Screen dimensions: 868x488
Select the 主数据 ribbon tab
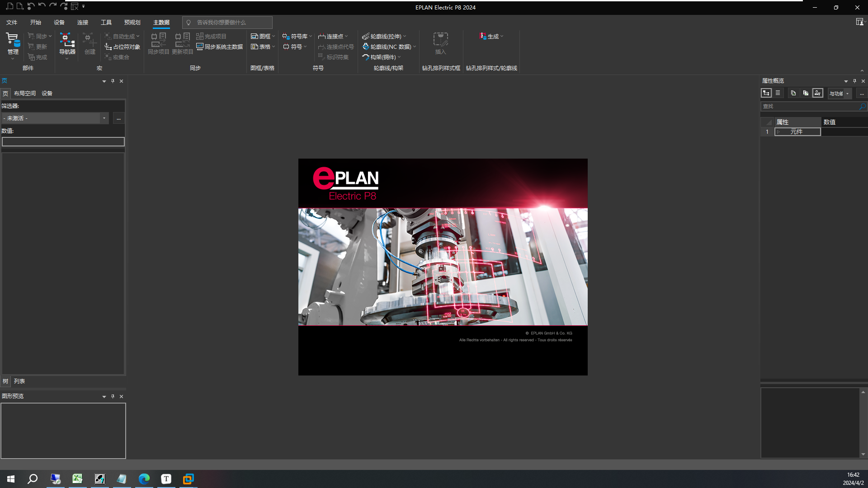click(x=161, y=22)
